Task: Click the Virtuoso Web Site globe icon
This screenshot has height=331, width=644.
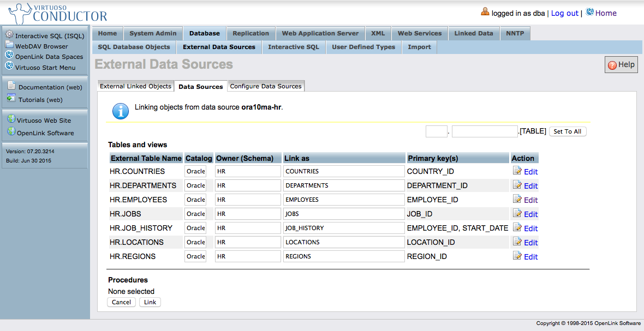Action: [x=11, y=119]
